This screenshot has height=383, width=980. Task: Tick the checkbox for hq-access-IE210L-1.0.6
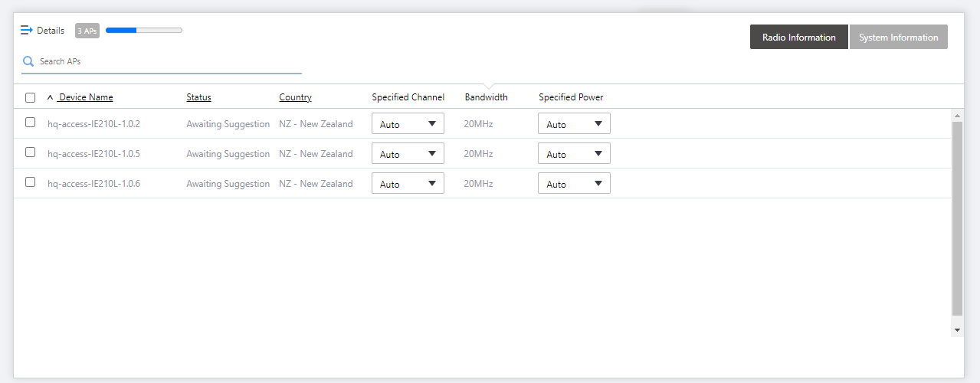click(31, 182)
